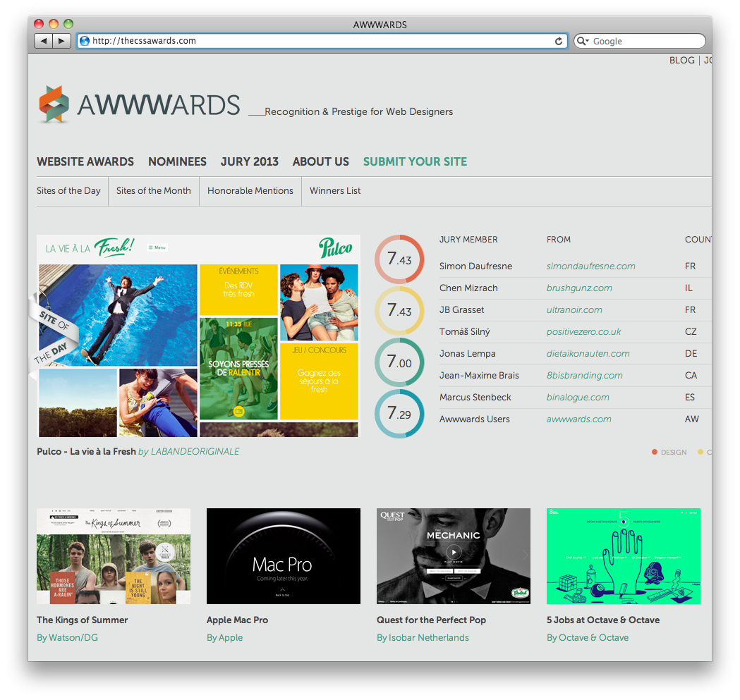Select jury member Marcus Stenbeck
Screen dimensions: 740x700
(475, 397)
